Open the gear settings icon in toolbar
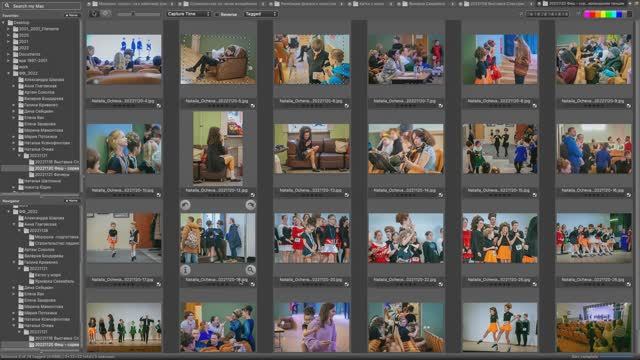Viewport: 640px width, 360px height. (x=106, y=13)
